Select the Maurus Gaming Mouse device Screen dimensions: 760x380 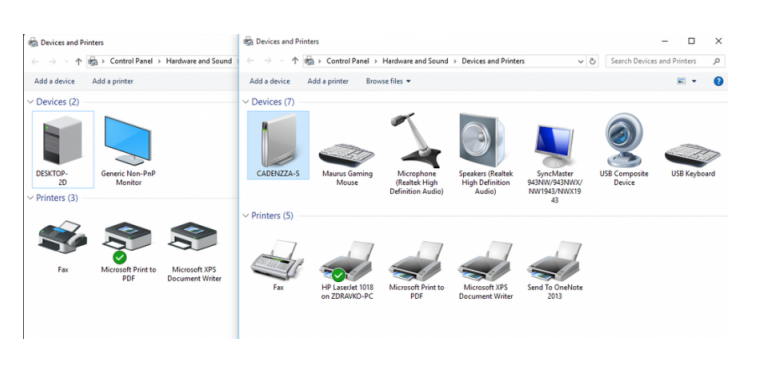(347, 162)
